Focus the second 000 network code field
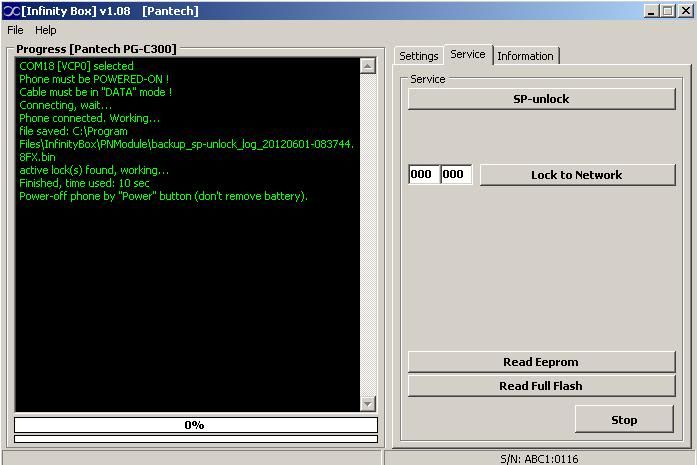The image size is (697, 465). click(456, 174)
